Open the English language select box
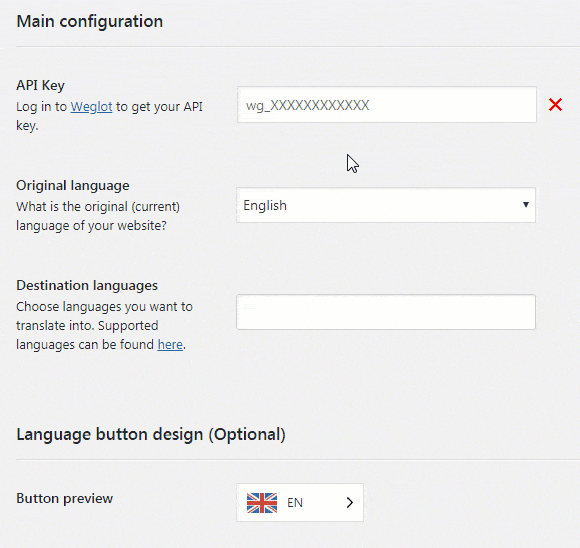Image resolution: width=580 pixels, height=548 pixels. click(386, 205)
